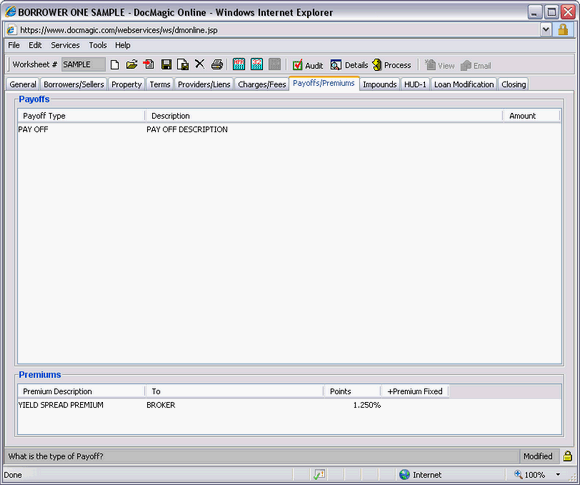Open the Services menu

(x=65, y=45)
